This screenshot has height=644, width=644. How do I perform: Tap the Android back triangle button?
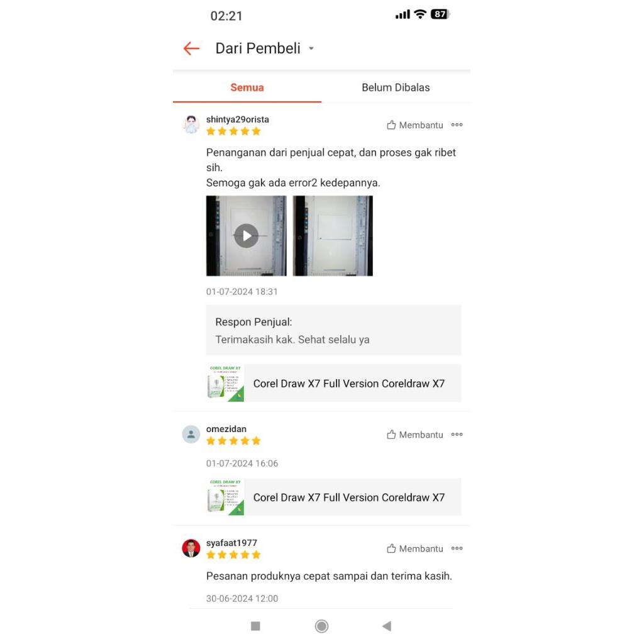coord(387,626)
